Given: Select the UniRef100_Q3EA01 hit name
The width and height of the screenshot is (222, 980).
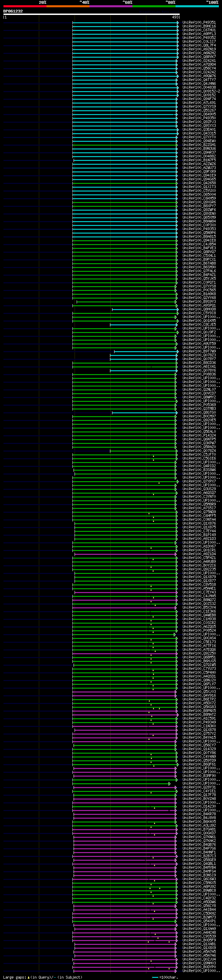Looking at the screenshot, I should click(x=199, y=130).
